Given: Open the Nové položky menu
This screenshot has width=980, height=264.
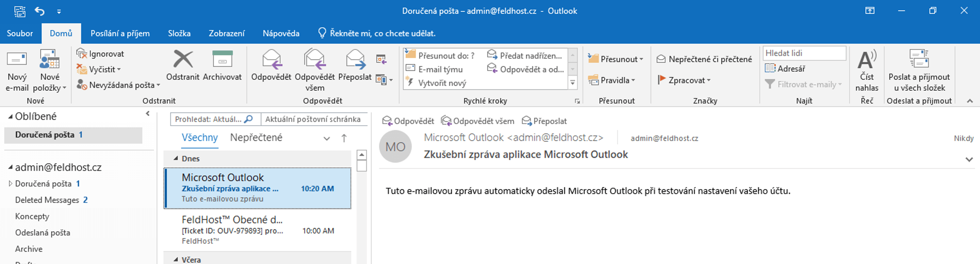Looking at the screenshot, I should pyautogui.click(x=50, y=71).
